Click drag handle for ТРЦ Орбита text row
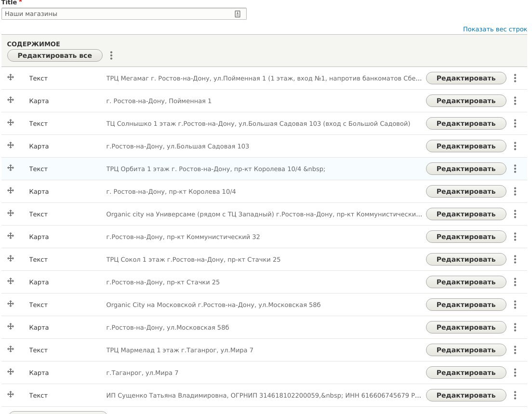Viewport: 532px width, 414px height. click(x=11, y=168)
